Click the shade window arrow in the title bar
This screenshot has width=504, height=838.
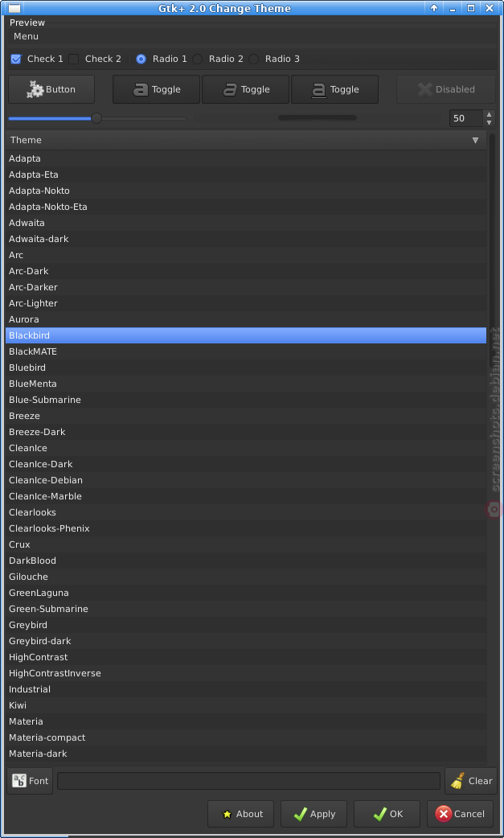point(434,8)
